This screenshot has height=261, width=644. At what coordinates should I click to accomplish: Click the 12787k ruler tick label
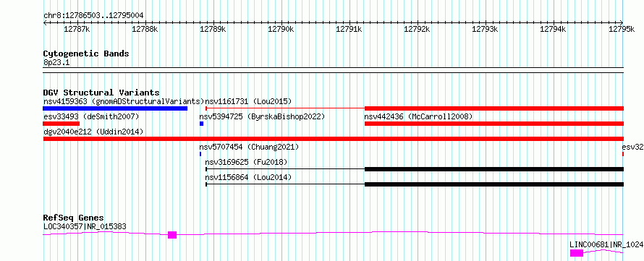click(x=77, y=29)
